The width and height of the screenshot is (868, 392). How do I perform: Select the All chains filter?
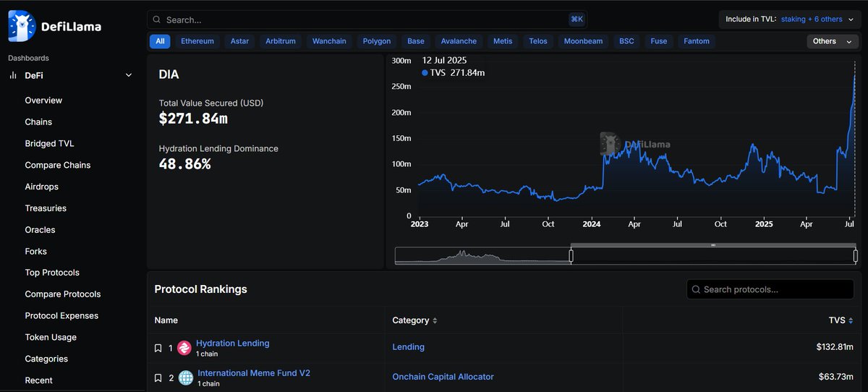[160, 41]
